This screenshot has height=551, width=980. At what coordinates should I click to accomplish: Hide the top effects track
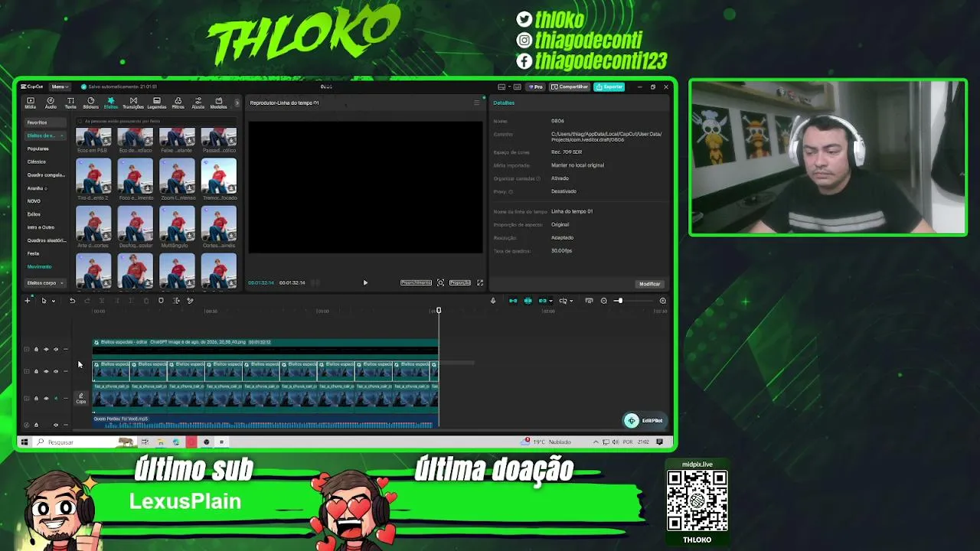46,349
